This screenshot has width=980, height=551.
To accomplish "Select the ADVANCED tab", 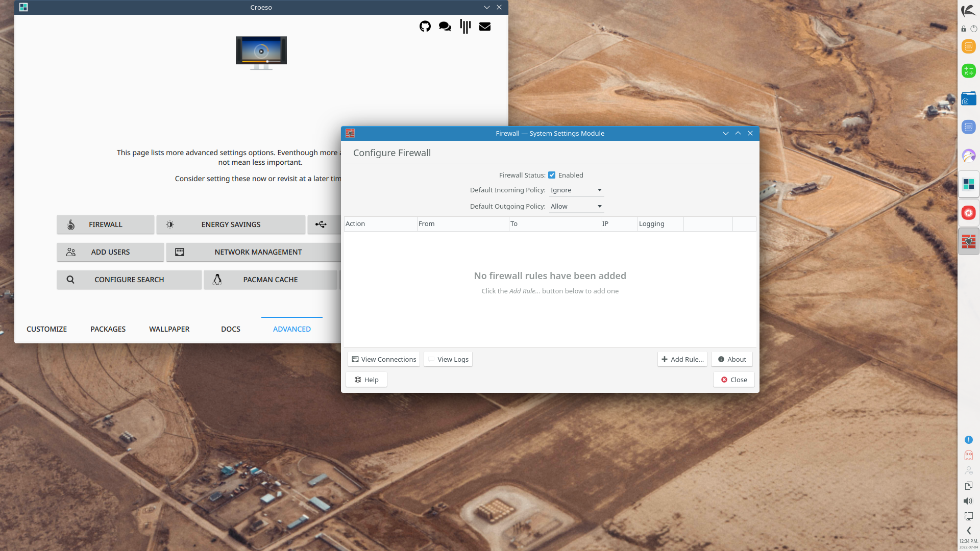I will point(291,329).
